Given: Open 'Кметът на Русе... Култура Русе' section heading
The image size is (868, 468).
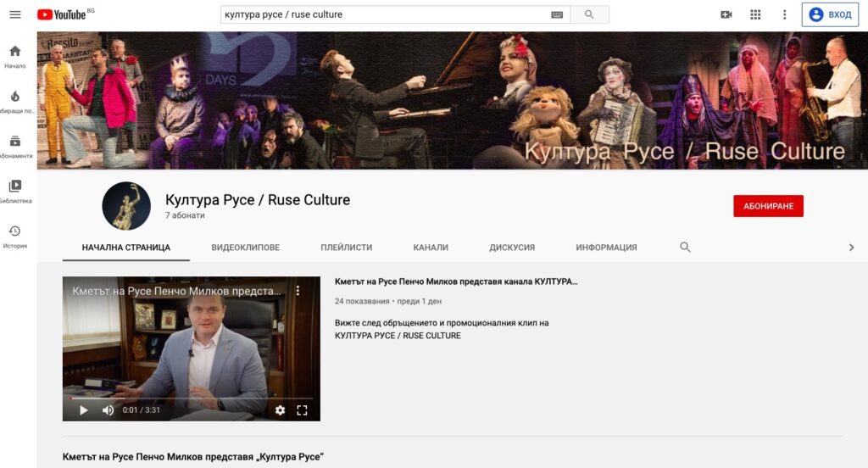Looking at the screenshot, I should (x=192, y=457).
